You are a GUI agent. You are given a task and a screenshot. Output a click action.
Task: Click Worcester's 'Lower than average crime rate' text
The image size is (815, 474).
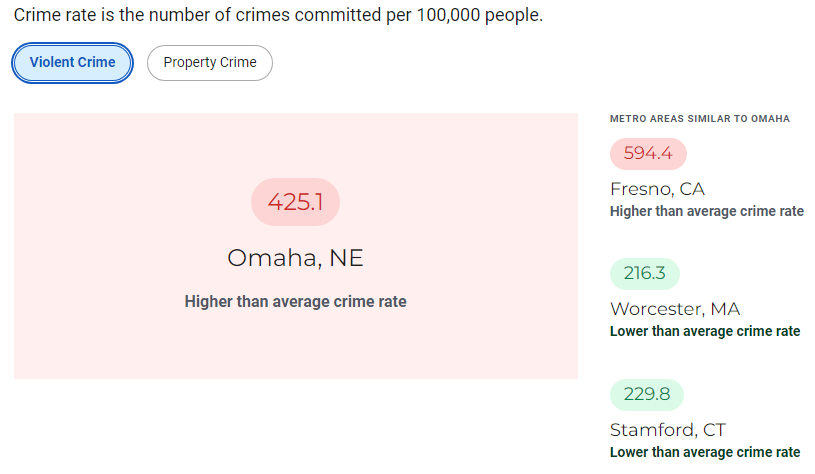click(704, 331)
